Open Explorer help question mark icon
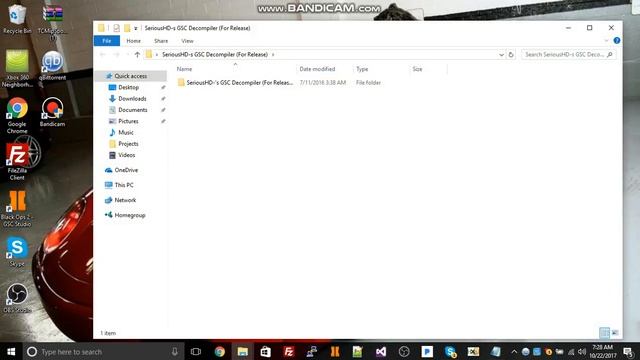This screenshot has height=360, width=640. click(617, 40)
